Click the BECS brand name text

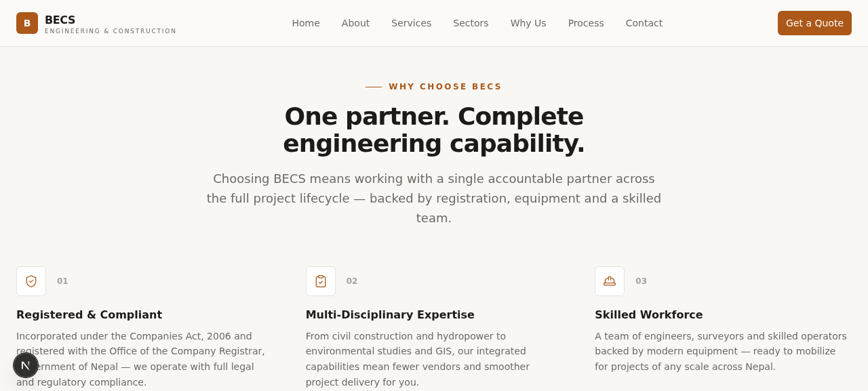(60, 20)
